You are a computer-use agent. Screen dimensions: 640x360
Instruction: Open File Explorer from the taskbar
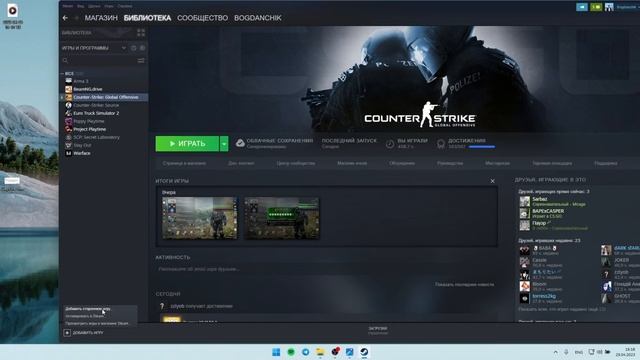click(x=320, y=352)
